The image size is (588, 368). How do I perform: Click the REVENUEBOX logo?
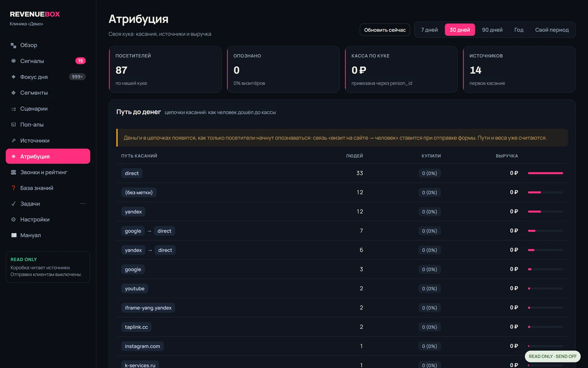point(35,14)
